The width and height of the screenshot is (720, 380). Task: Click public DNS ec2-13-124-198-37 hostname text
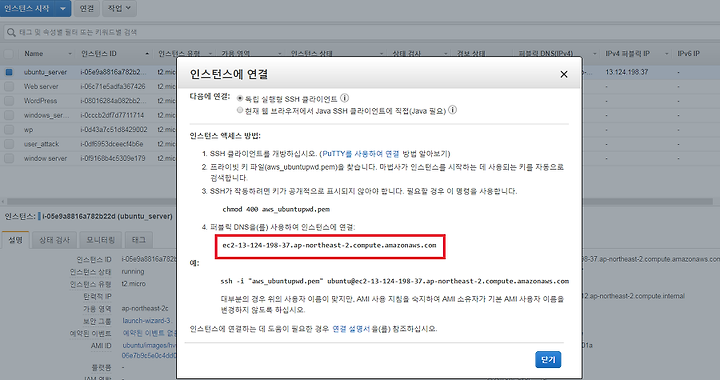(329, 246)
